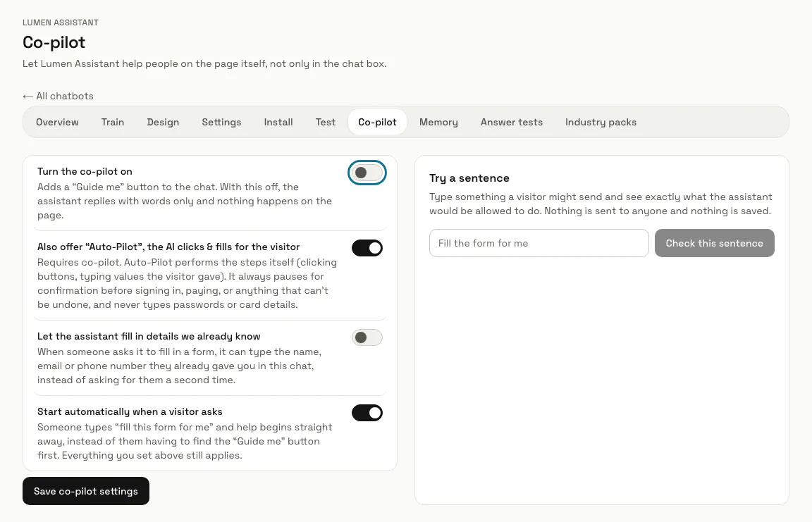Go to the Answer tests tab

[x=512, y=122]
